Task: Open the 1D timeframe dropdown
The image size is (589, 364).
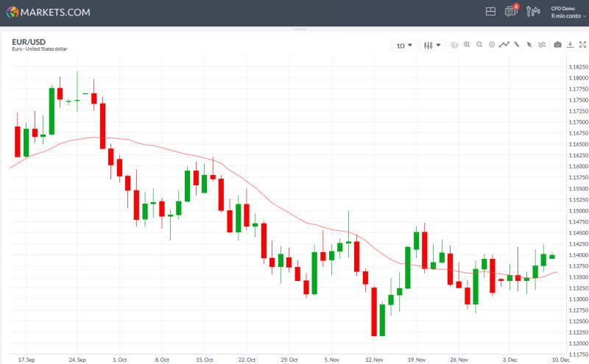Action: tap(404, 46)
